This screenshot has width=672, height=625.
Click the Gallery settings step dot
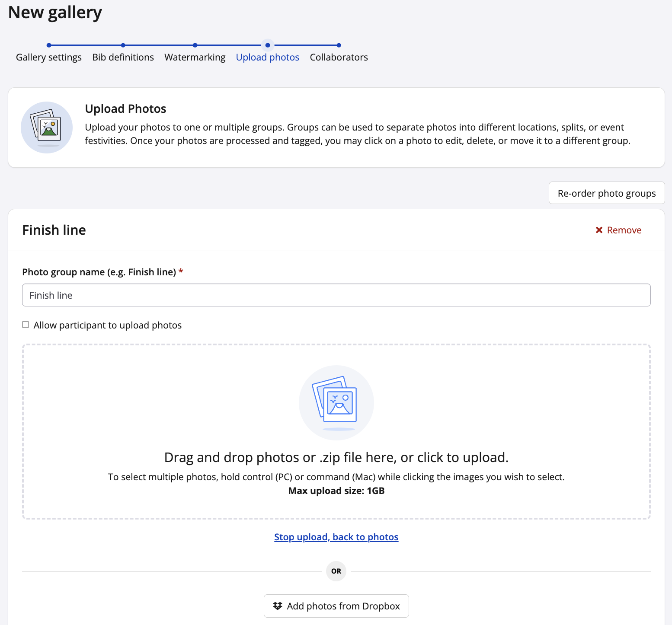[x=49, y=45]
